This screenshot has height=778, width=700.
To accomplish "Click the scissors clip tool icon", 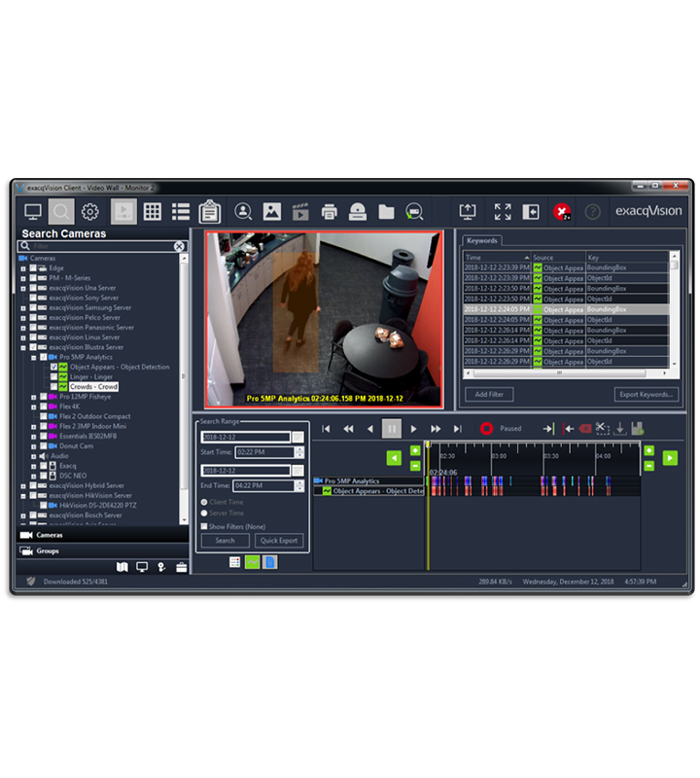I will [x=602, y=428].
